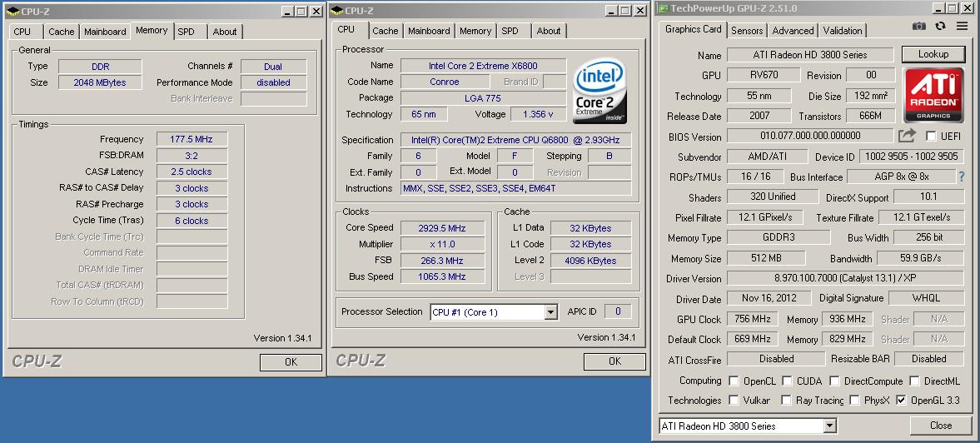Toggle the CUDA checkbox

pos(787,381)
